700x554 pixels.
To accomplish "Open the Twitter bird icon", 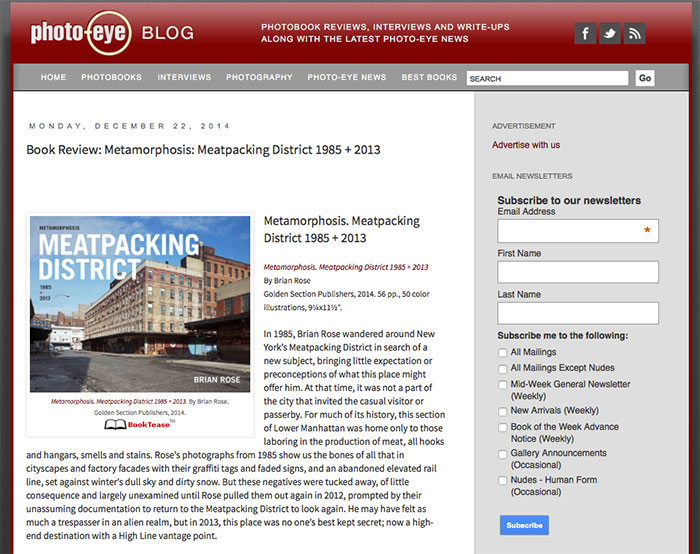I will 610,33.
